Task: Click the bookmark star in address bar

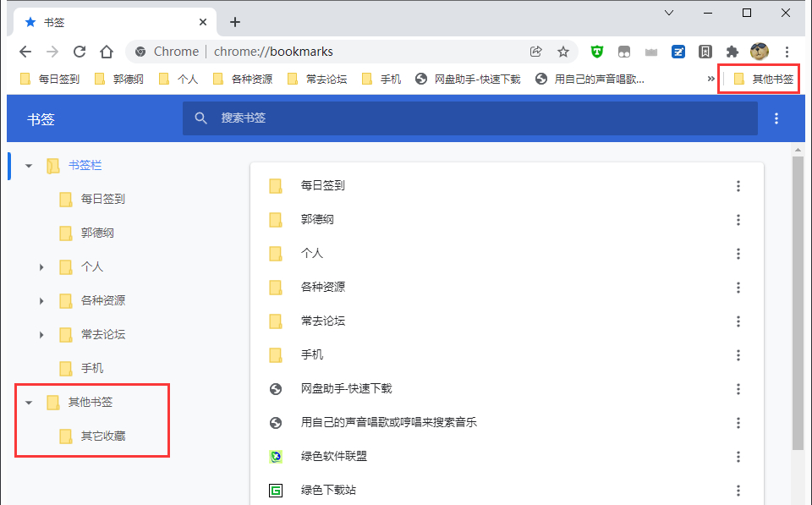Action: pos(563,52)
